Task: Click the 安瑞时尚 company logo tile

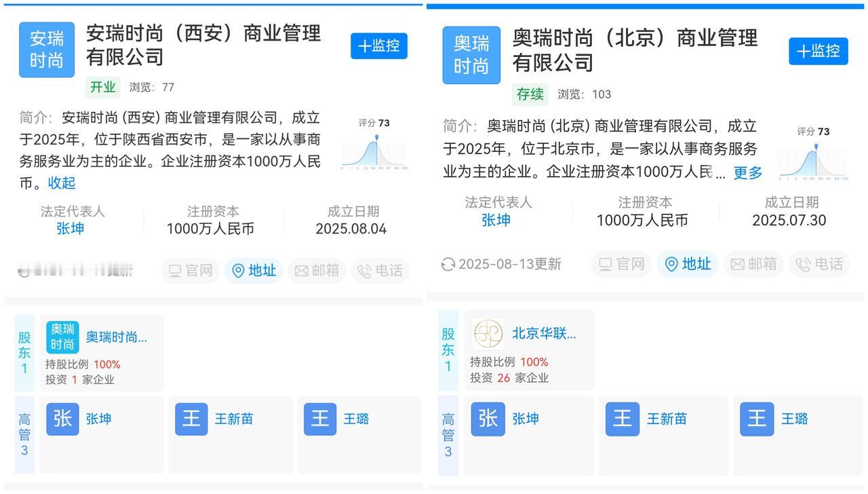Action: (x=47, y=50)
